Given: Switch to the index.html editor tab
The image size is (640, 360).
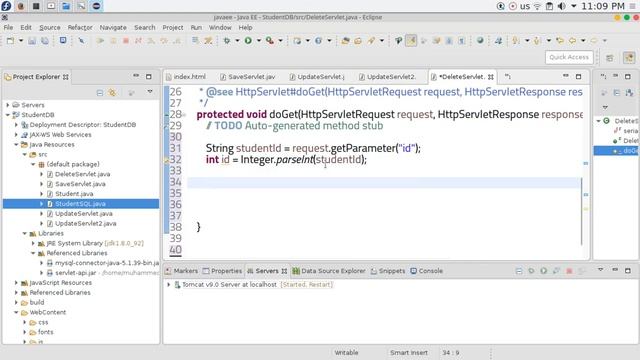Looking at the screenshot, I should pyautogui.click(x=186, y=77).
